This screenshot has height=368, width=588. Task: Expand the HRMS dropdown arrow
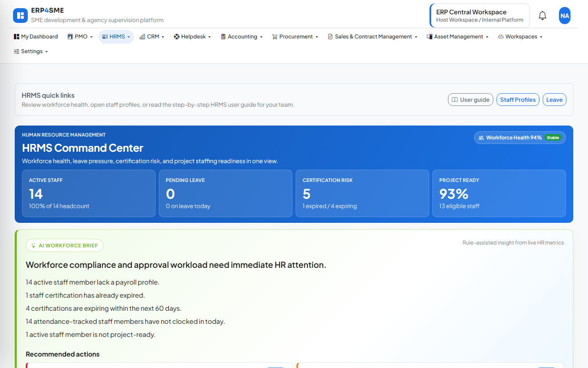129,37
